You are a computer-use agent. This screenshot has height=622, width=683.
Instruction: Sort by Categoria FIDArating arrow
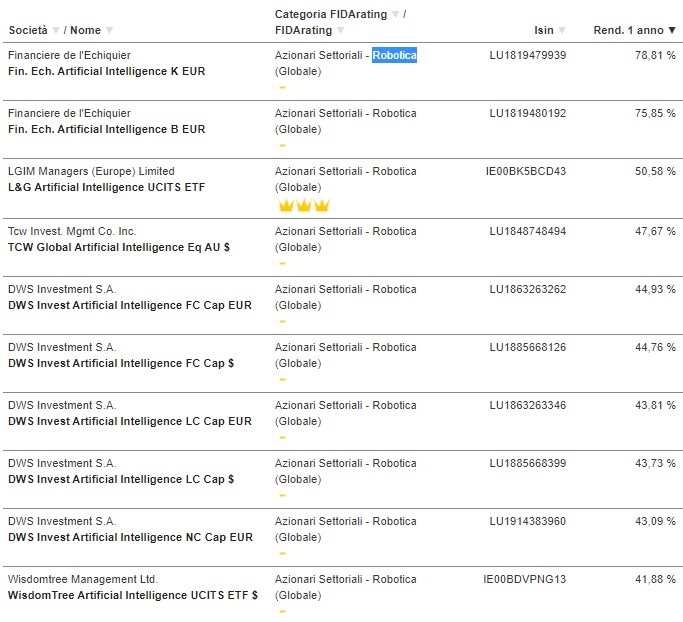396,14
